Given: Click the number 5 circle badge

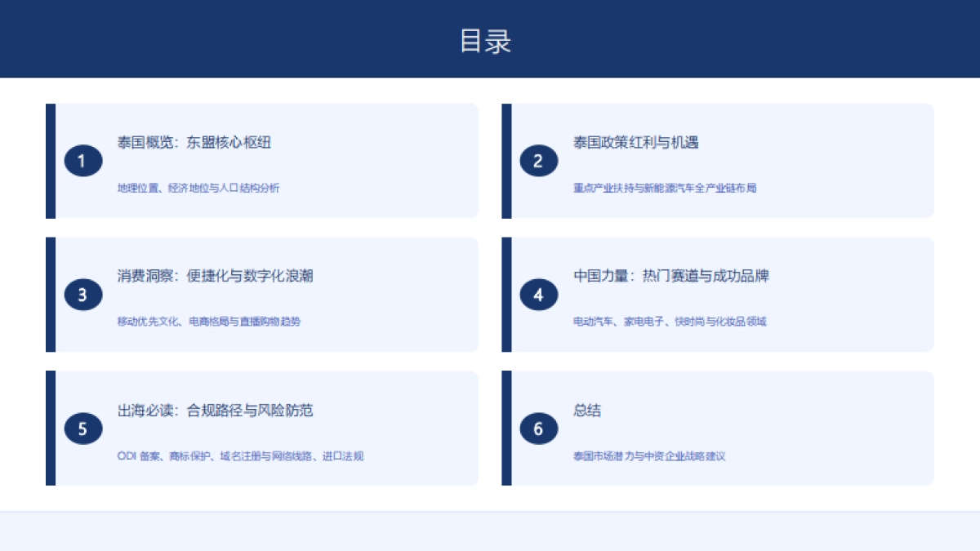Looking at the screenshot, I should 82,428.
